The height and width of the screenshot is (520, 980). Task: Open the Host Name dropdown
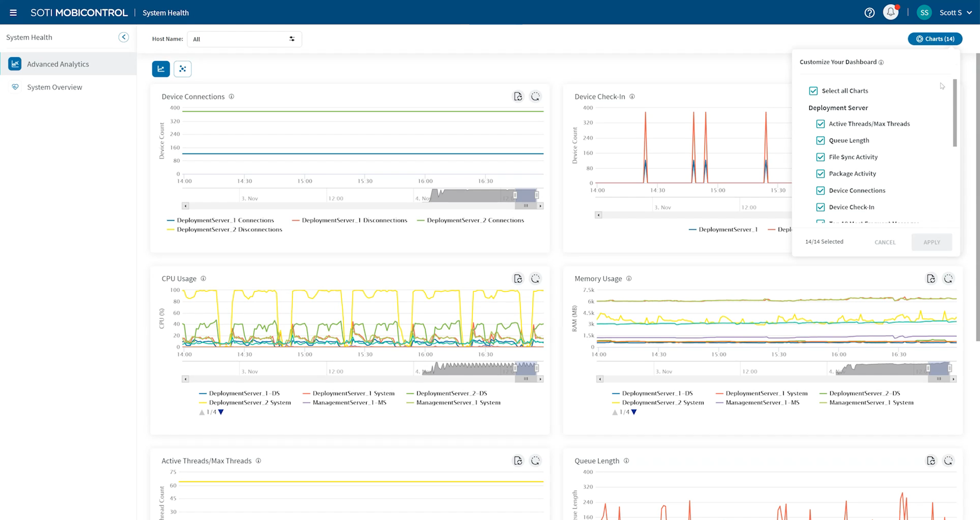tap(244, 39)
